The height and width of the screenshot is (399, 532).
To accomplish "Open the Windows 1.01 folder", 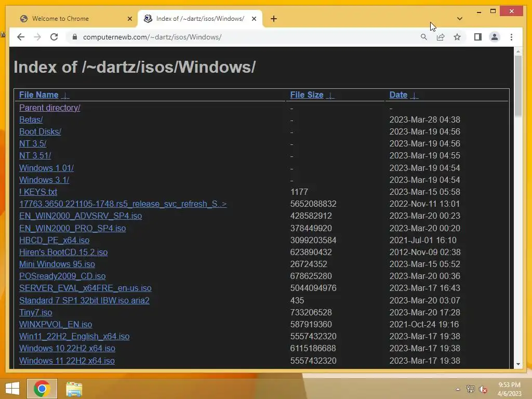I will tap(46, 168).
